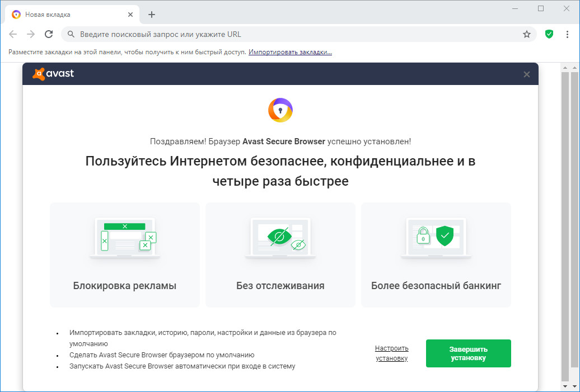Click the 'Импортировать закладки, историю, пароли' bullet text
The width and height of the screenshot is (580, 392).
[x=203, y=338]
